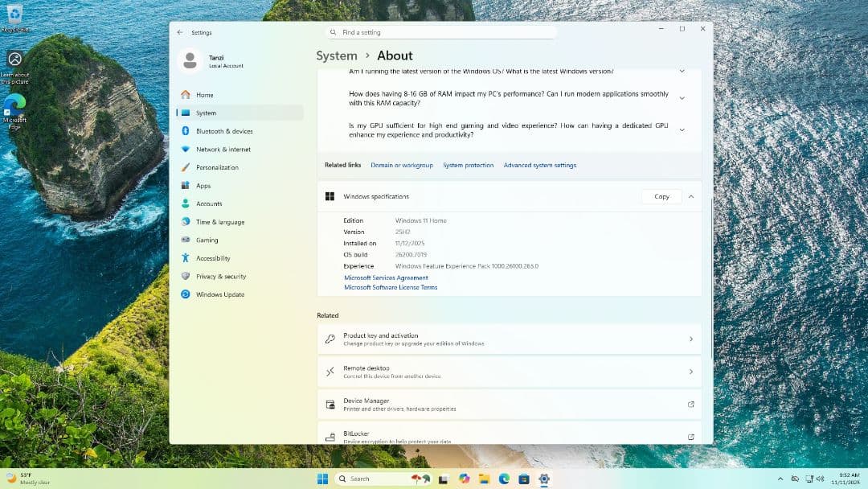Open Microsoft Edge from the taskbar

504,479
